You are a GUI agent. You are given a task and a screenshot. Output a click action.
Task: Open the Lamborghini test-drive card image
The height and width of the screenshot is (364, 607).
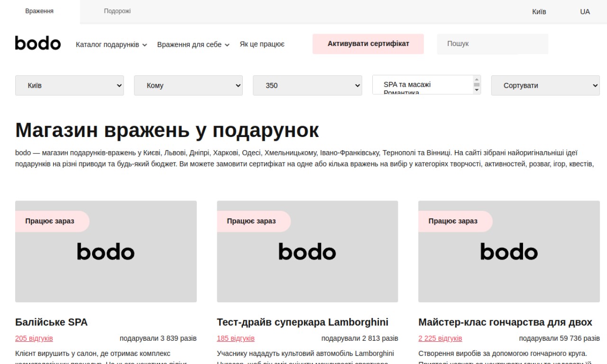pyautogui.click(x=307, y=251)
